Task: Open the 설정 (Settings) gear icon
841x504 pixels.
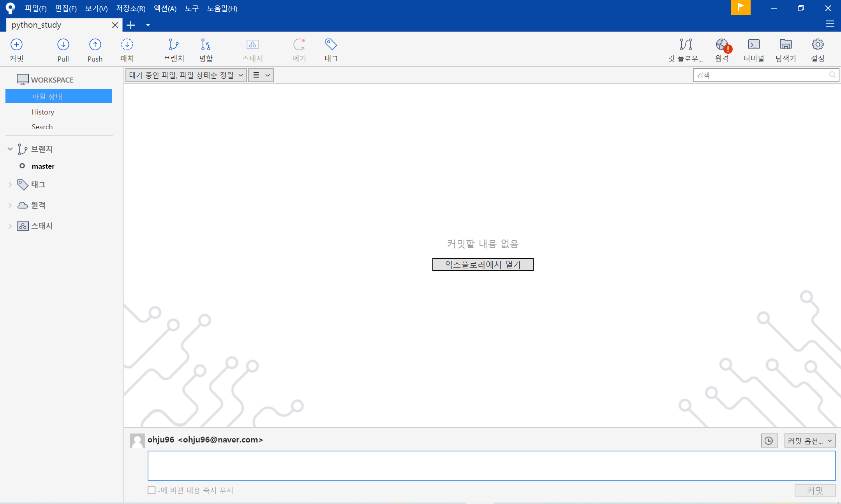Action: point(818,45)
